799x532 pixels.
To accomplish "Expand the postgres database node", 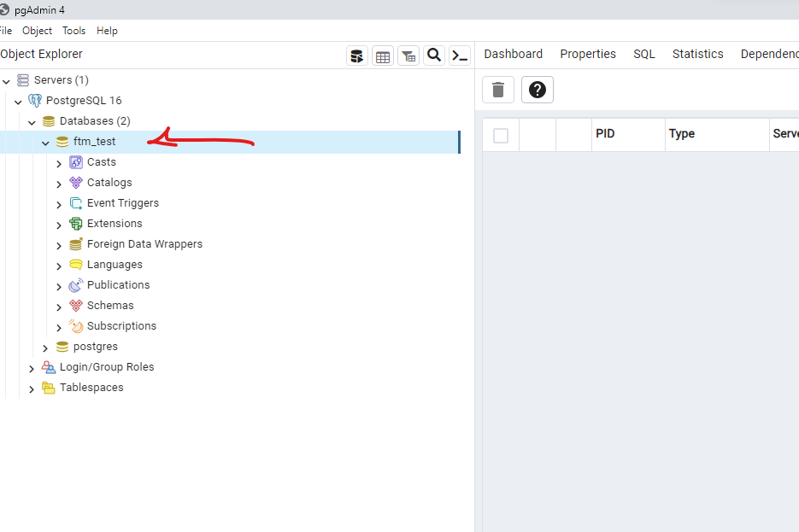I will [x=46, y=348].
